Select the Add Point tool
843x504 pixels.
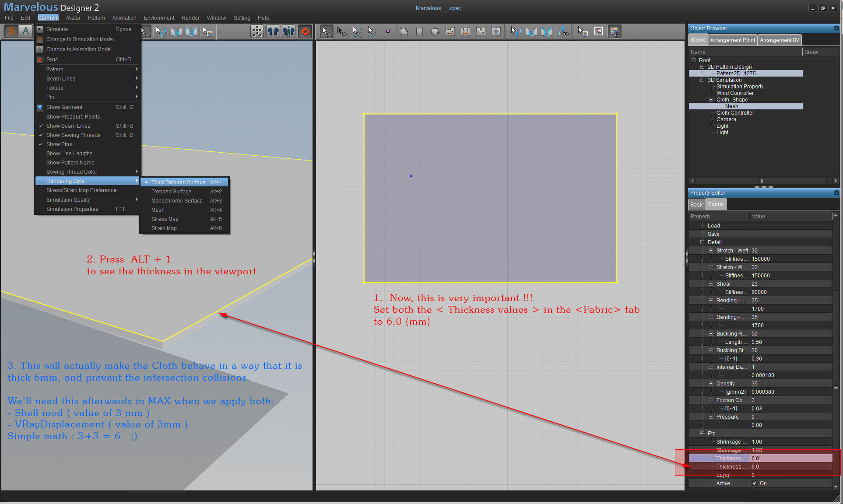coord(388,31)
